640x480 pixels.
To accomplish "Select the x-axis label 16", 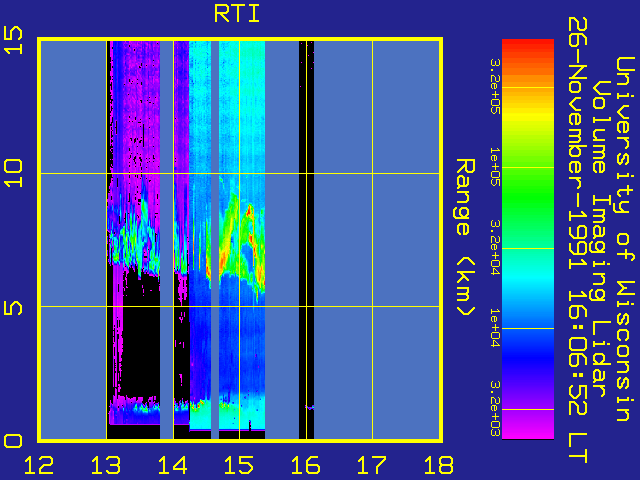I will pyautogui.click(x=306, y=465).
